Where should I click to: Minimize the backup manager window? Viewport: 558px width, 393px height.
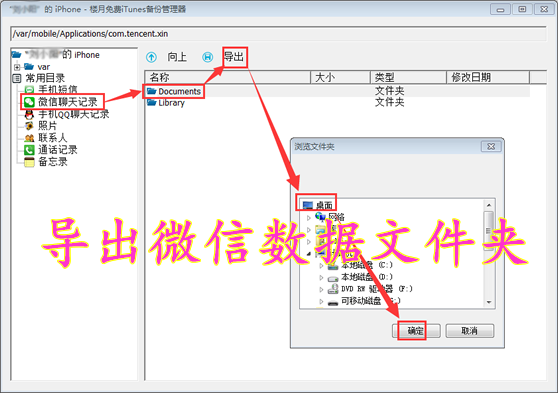click(x=500, y=9)
